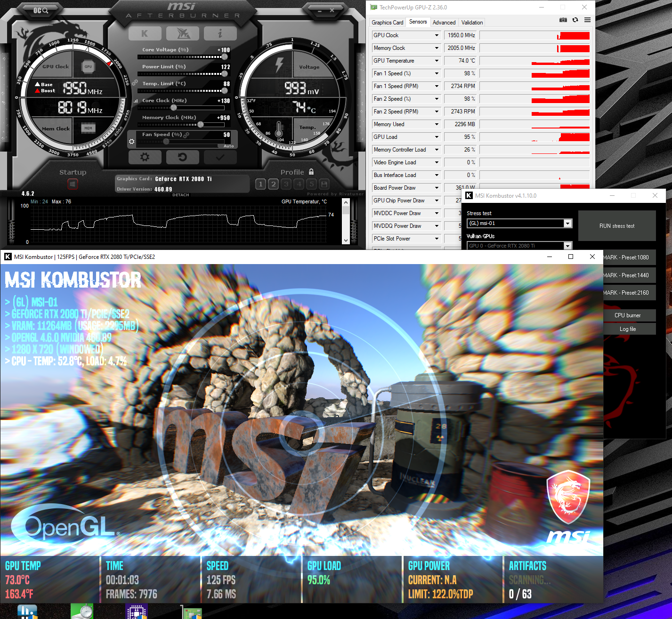
Task: Open the Memory Used sensor dropdown
Action: [x=437, y=124]
